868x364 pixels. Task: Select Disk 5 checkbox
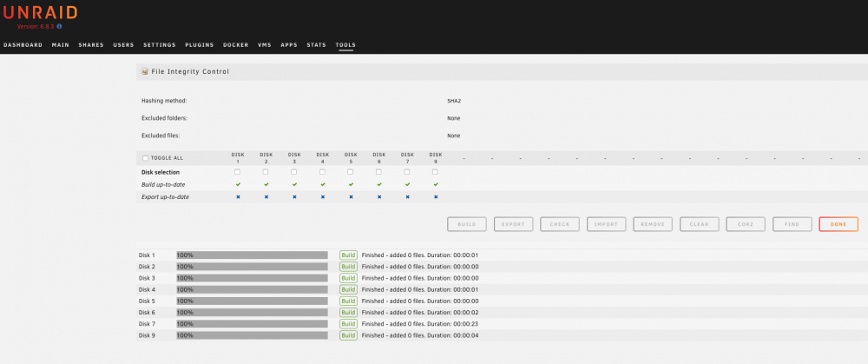pos(350,172)
